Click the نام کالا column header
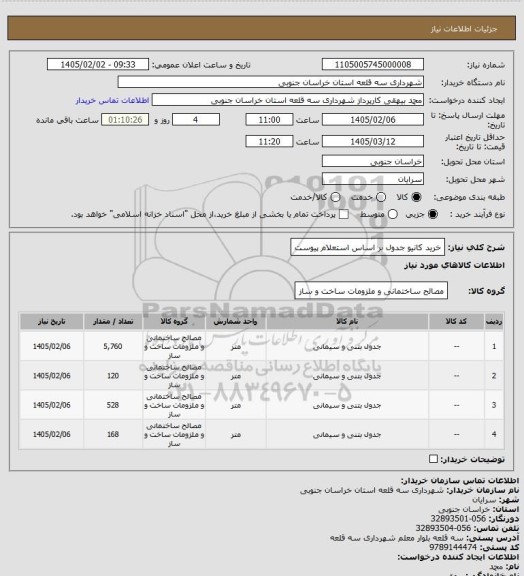This screenshot has height=576, width=524. (347, 321)
